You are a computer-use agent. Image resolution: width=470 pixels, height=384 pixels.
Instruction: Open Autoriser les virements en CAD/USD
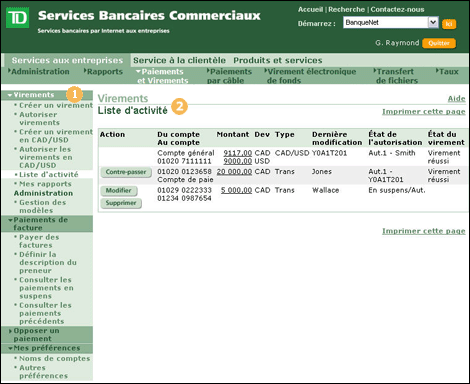(46, 157)
